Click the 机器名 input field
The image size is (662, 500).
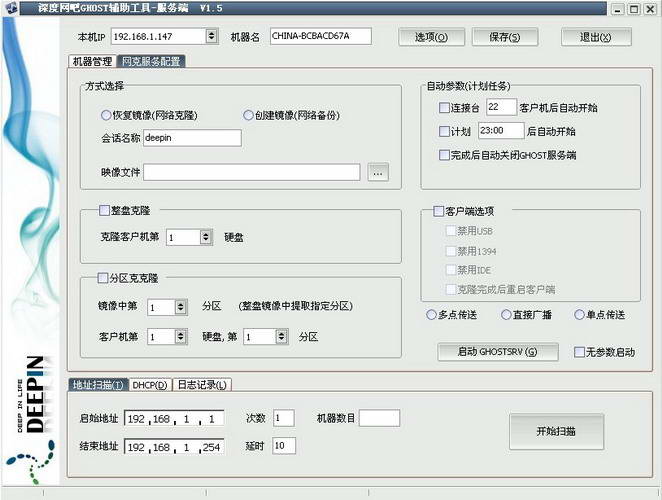click(320, 36)
